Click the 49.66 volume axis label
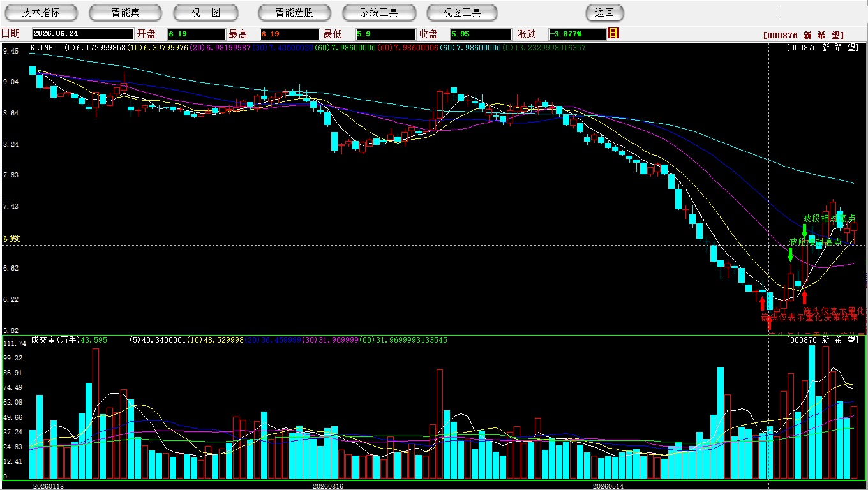This screenshot has width=868, height=490. click(12, 417)
